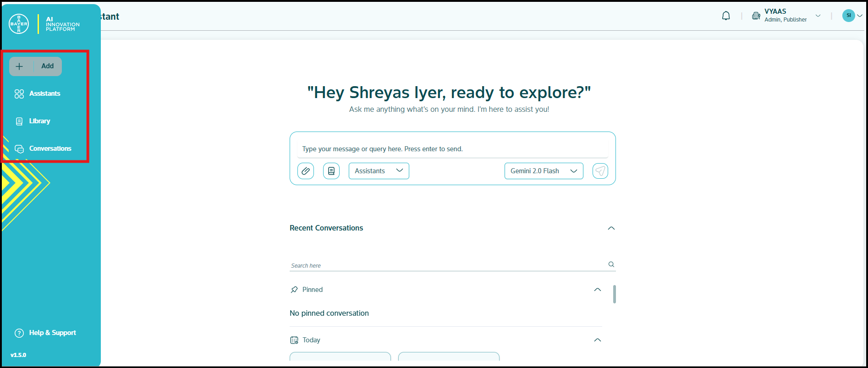
Task: Click the paperclip attachment icon
Action: tap(306, 171)
